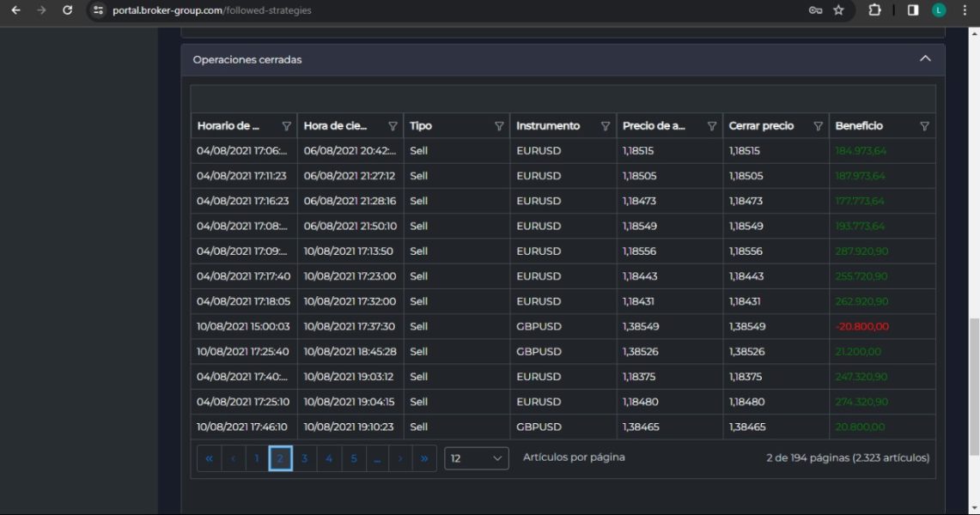Sort by Beneficio column header
The width and height of the screenshot is (980, 515).
(x=859, y=126)
